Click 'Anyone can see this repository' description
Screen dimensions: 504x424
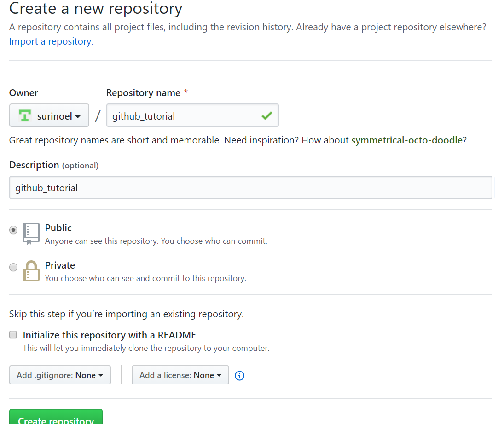coord(156,241)
